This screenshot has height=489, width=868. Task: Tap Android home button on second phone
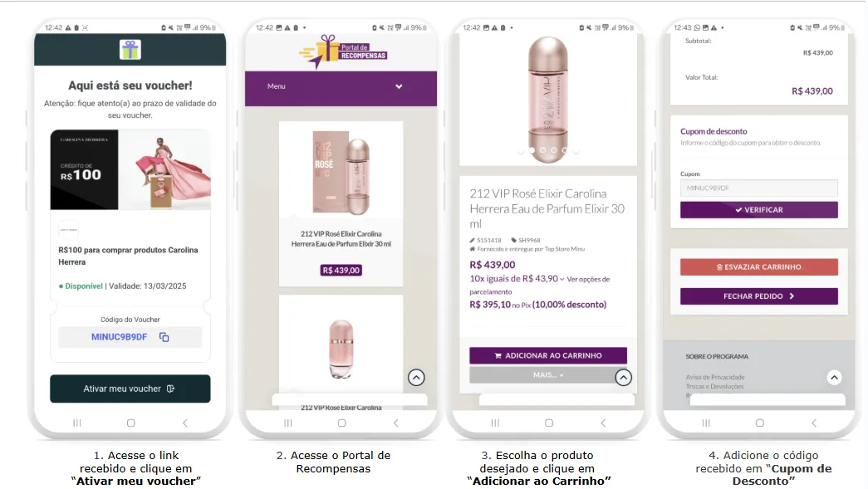coord(341,423)
